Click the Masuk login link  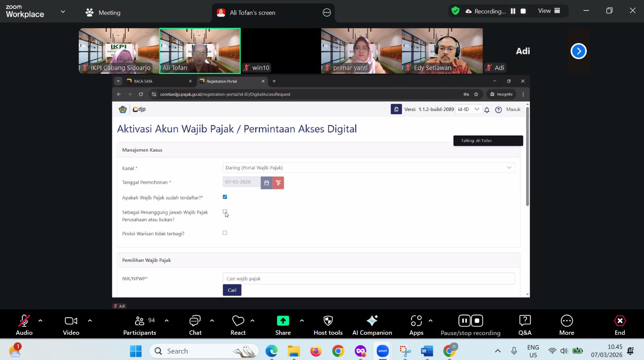click(x=513, y=109)
